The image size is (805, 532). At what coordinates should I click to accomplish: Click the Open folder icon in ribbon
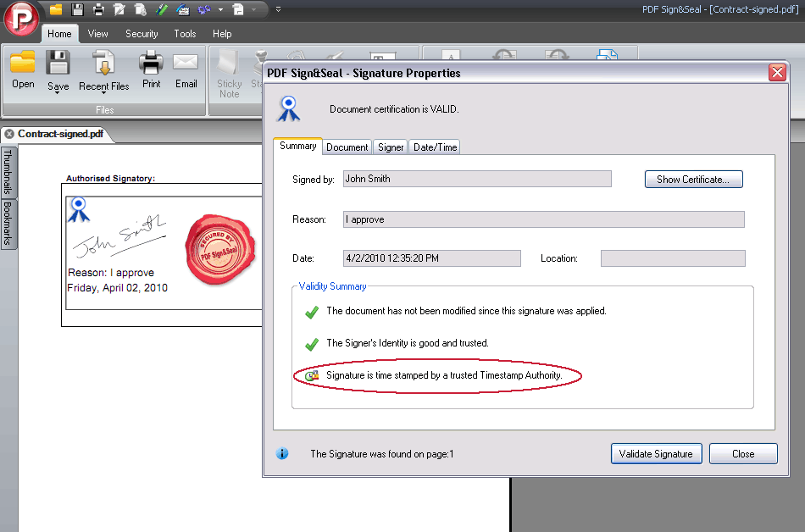coord(23,64)
